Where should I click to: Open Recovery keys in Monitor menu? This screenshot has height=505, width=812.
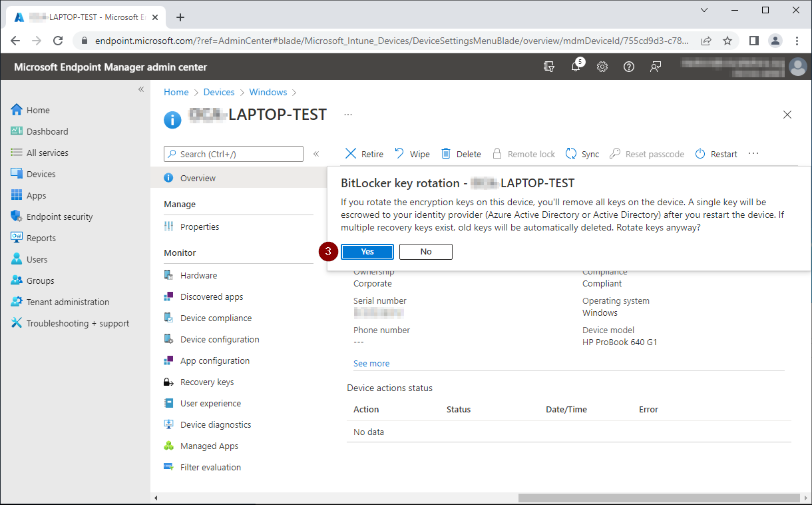(207, 382)
